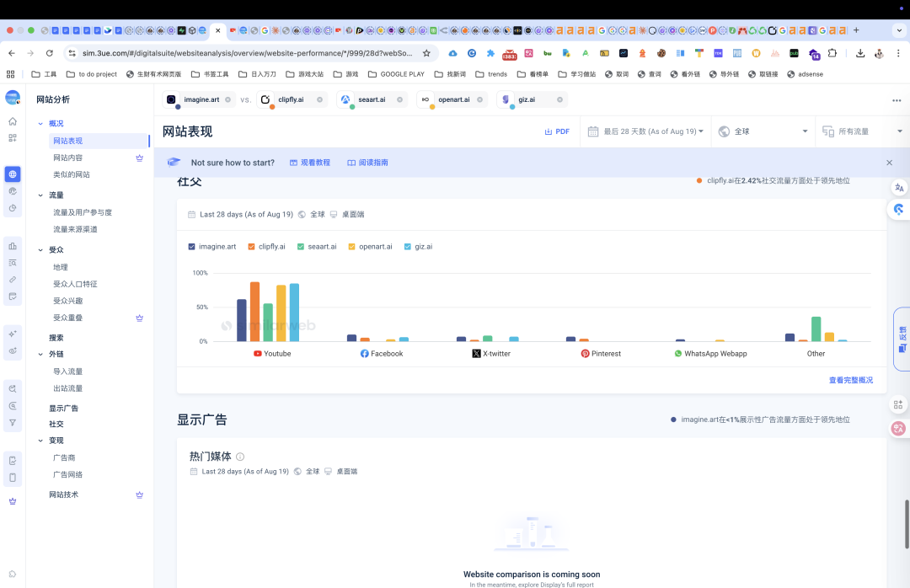Open the three-dot more options menu
Screen dimensions: 910x588
pos(897,100)
